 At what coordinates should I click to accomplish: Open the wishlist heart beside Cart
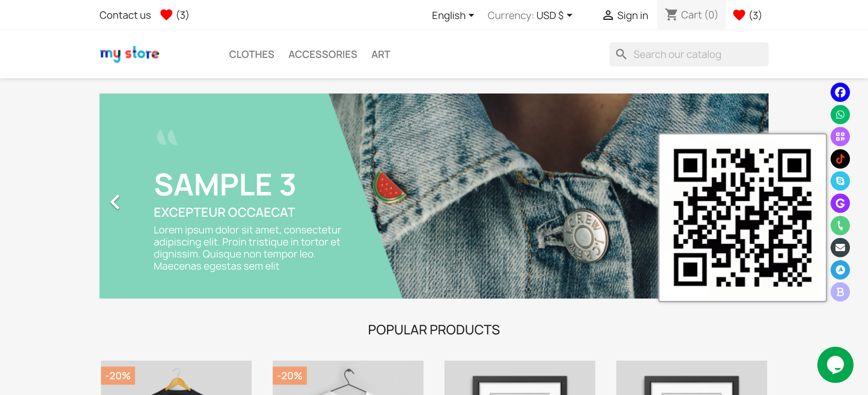pos(747,15)
